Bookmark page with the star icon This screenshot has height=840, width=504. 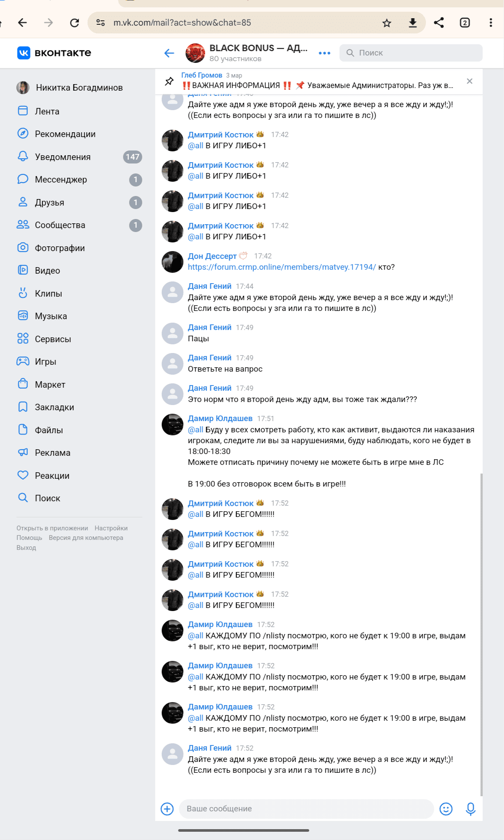pos(387,23)
